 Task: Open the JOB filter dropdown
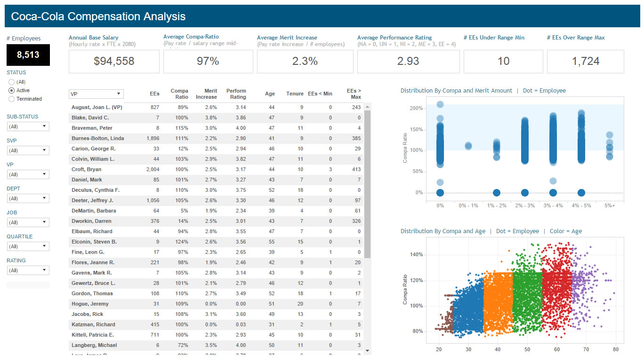click(28, 222)
